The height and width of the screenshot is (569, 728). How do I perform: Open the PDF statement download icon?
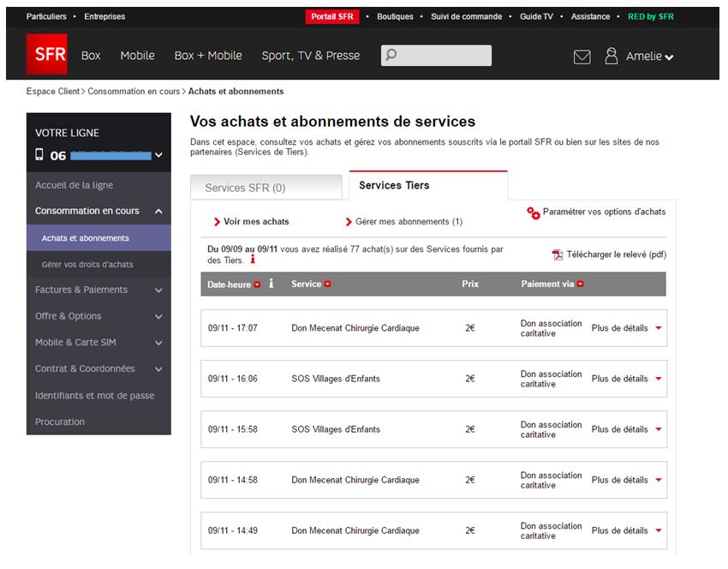(x=557, y=254)
